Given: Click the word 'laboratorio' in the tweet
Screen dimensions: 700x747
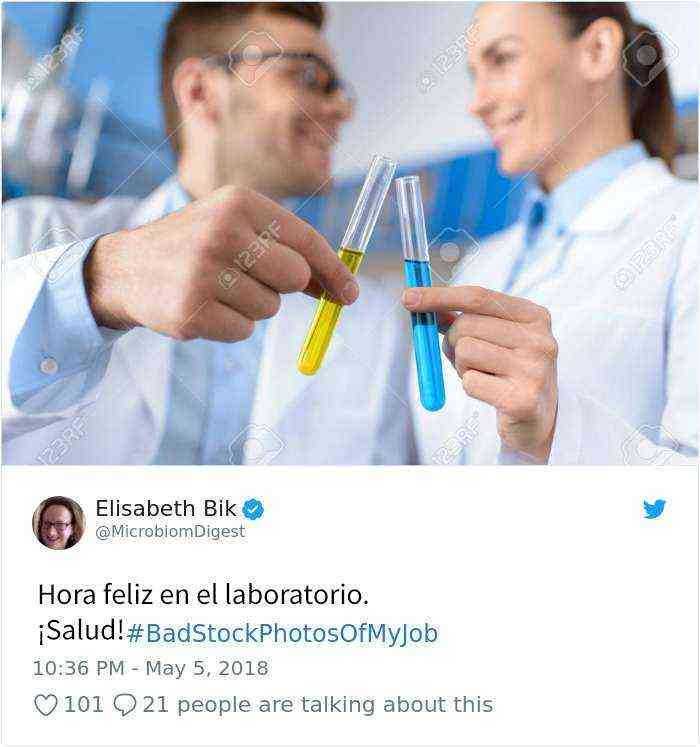Looking at the screenshot, I should coord(294,595).
